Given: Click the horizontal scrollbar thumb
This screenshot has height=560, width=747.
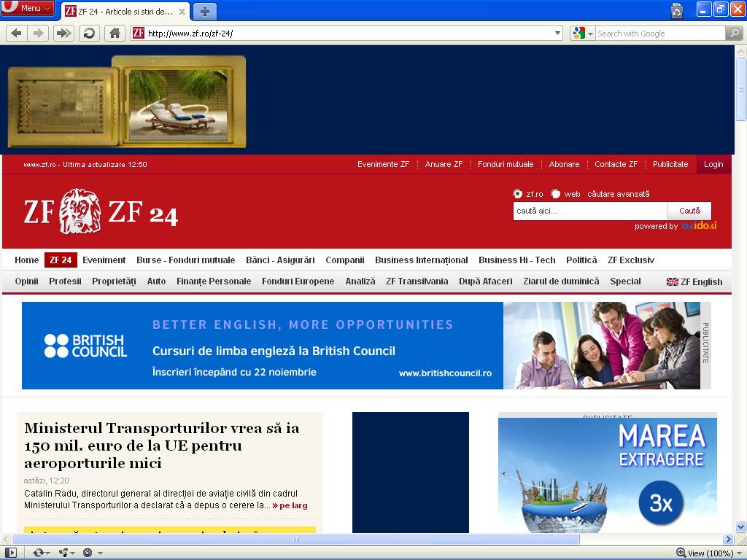Looking at the screenshot, I should [296, 540].
